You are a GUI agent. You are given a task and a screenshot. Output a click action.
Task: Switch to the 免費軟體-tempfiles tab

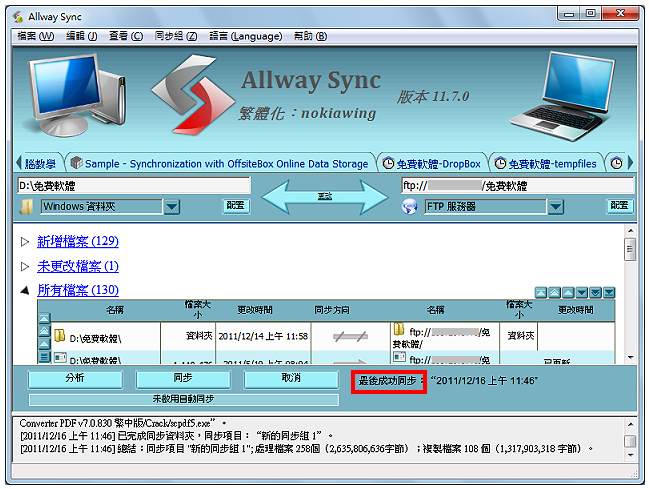[546, 164]
